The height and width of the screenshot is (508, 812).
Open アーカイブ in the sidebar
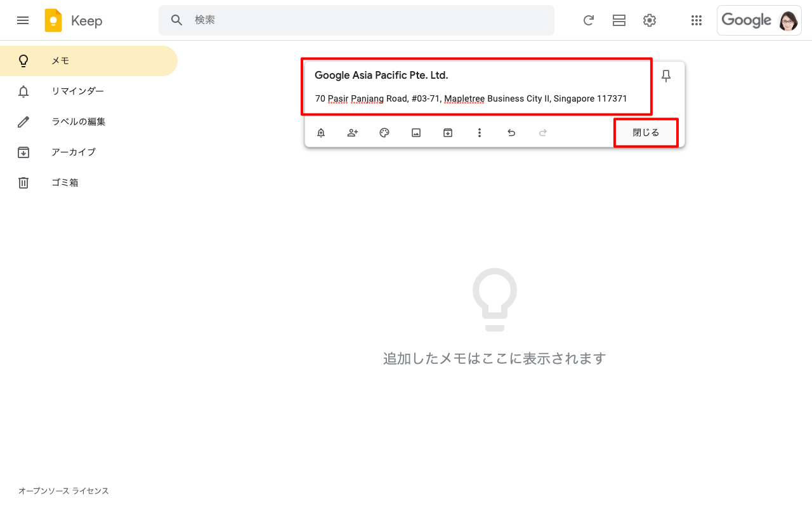pyautogui.click(x=74, y=152)
